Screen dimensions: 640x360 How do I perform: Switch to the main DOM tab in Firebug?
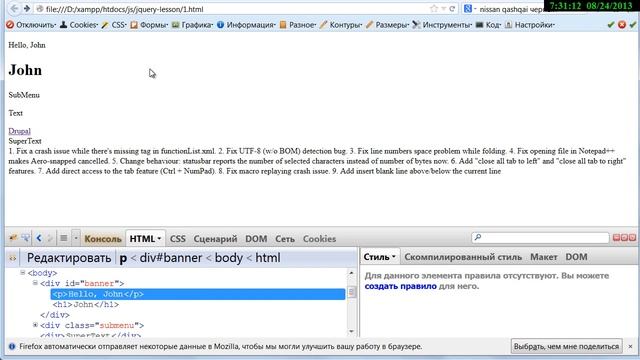[x=256, y=239]
